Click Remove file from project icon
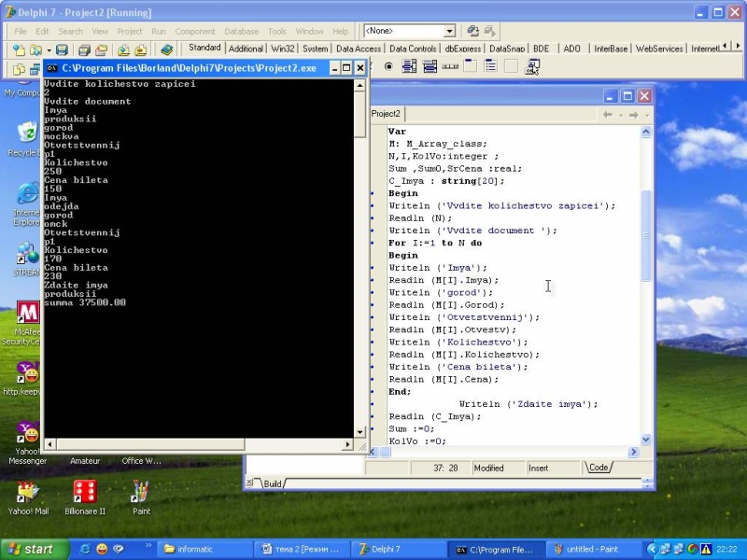The height and width of the screenshot is (560, 747). point(141,49)
